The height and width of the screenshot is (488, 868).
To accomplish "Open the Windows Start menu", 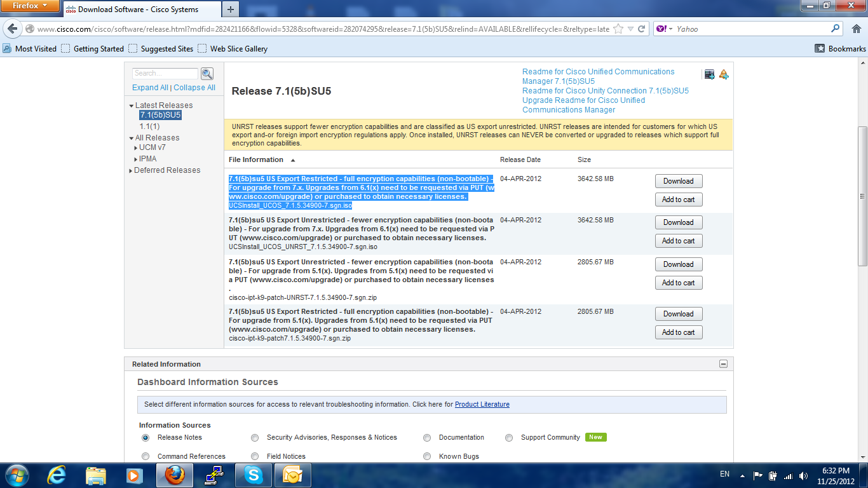I will pos(17,475).
